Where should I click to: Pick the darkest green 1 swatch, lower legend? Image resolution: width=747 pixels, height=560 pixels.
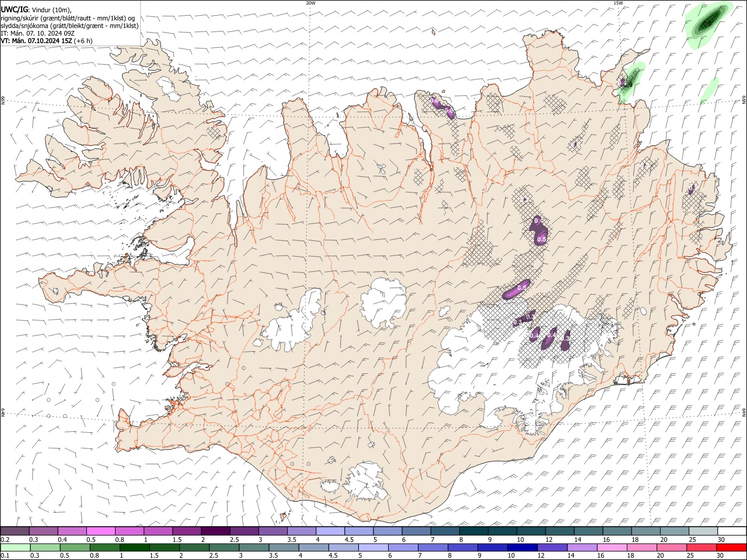[135, 547]
